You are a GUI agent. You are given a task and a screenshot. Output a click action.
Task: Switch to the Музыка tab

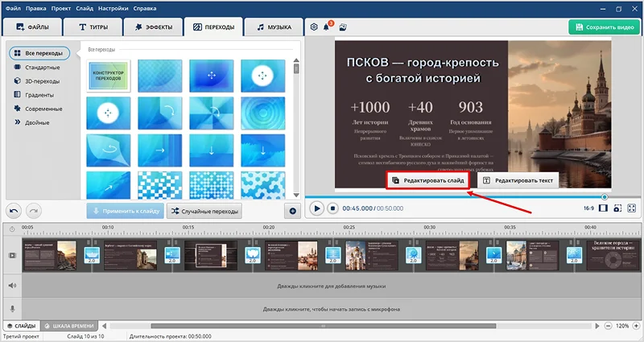click(274, 27)
